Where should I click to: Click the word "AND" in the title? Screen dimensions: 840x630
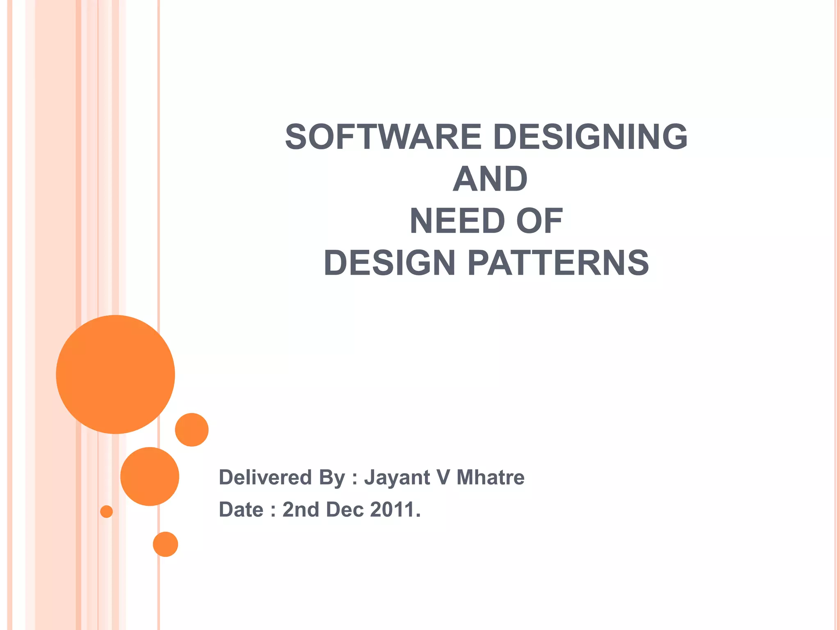tap(490, 179)
